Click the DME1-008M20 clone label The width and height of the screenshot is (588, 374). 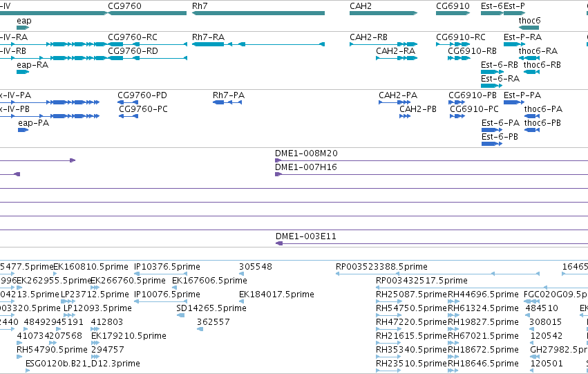tap(306, 153)
